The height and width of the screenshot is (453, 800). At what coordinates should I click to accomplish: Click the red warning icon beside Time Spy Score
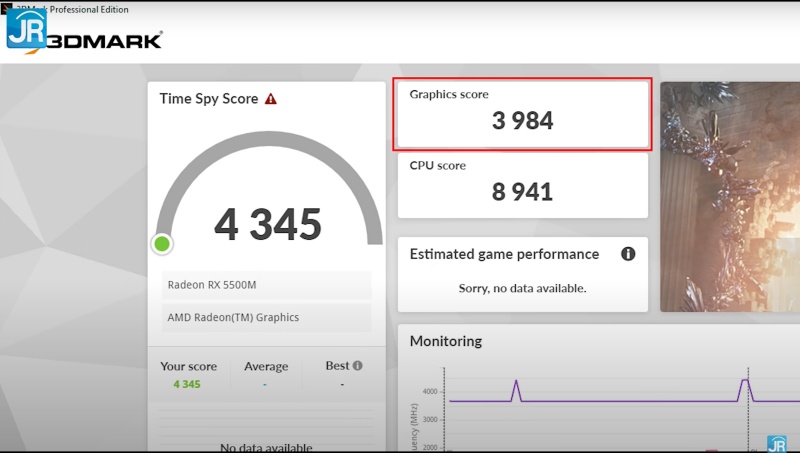[271, 99]
